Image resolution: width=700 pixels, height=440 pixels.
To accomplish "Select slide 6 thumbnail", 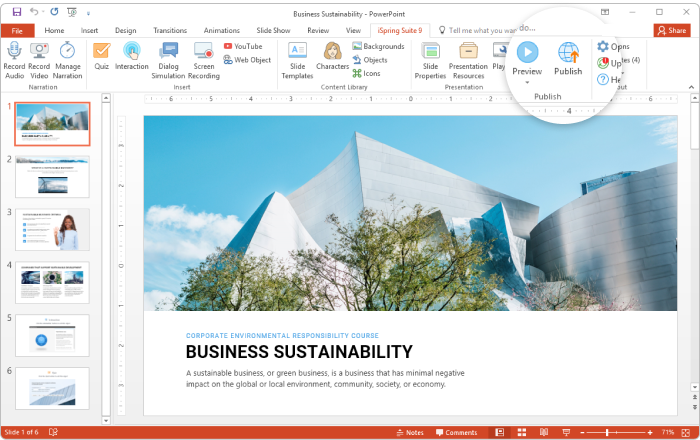I will pos(52,388).
